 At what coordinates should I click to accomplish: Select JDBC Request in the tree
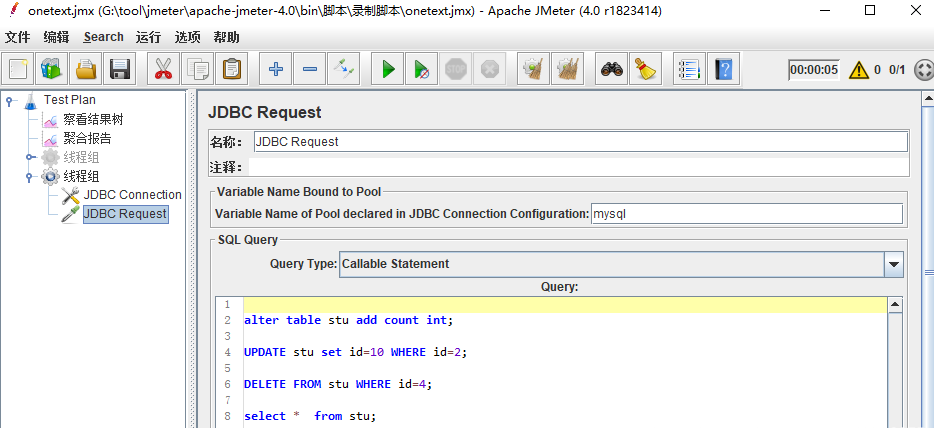[x=126, y=214]
